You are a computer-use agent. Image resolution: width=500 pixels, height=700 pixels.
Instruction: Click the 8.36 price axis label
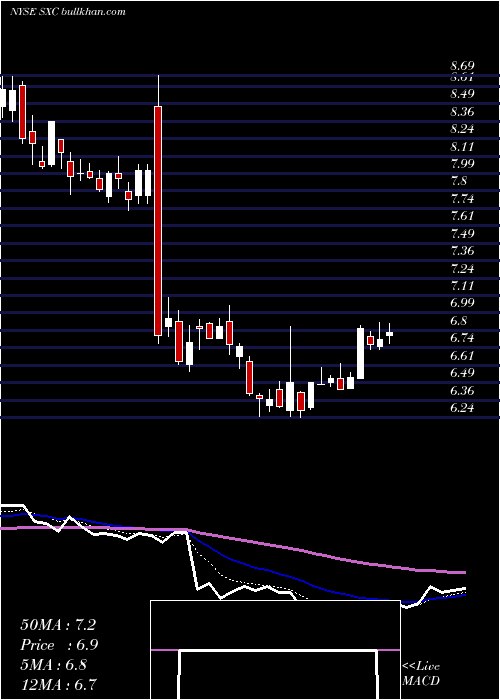click(x=462, y=112)
